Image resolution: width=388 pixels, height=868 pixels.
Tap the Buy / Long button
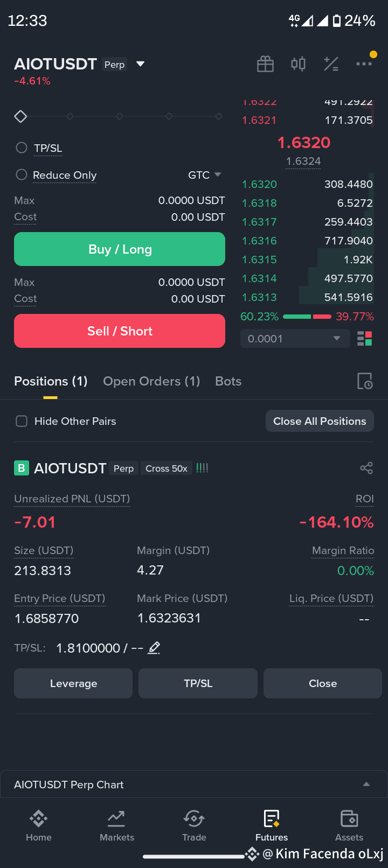(x=120, y=249)
